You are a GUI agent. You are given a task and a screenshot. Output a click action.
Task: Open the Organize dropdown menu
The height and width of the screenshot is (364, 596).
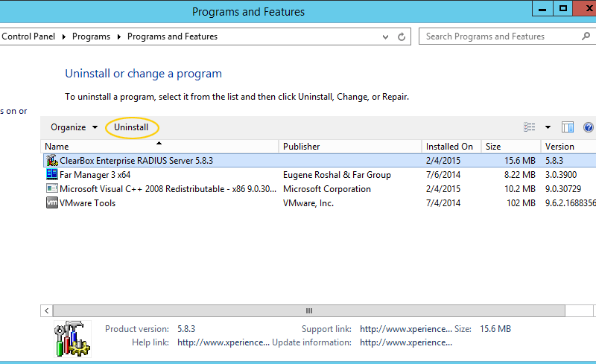[x=74, y=127]
